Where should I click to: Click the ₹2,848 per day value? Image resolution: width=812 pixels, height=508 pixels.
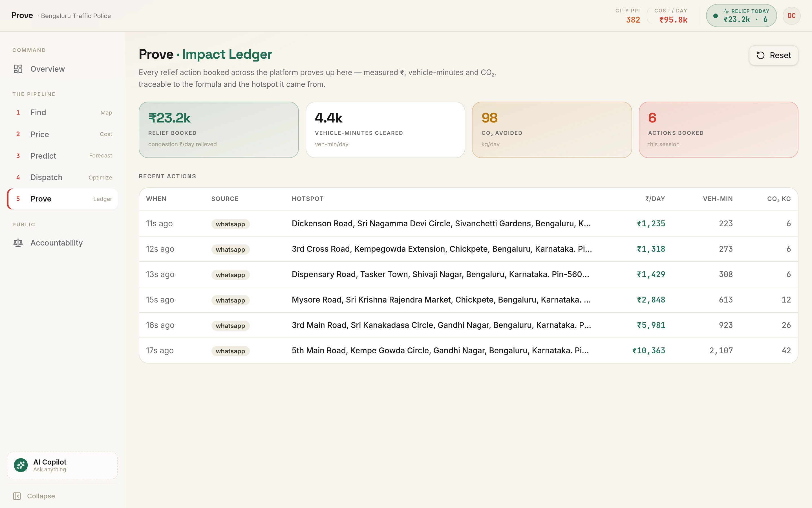(651, 300)
